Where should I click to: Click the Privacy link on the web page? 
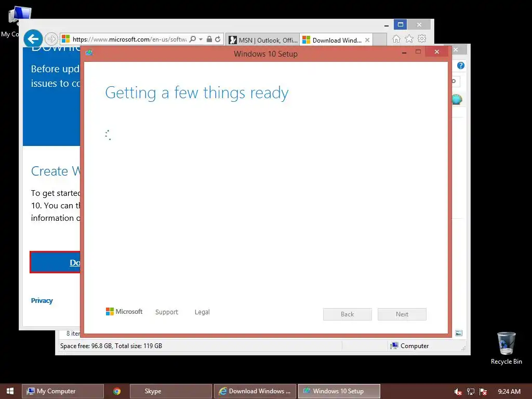[42, 301]
